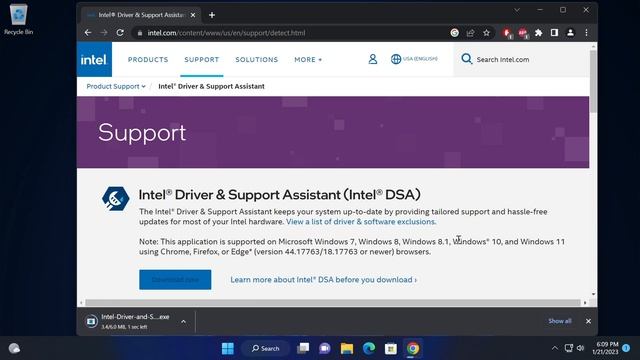
Task: Launch Microsoft Edge from taskbar
Action: click(x=369, y=348)
